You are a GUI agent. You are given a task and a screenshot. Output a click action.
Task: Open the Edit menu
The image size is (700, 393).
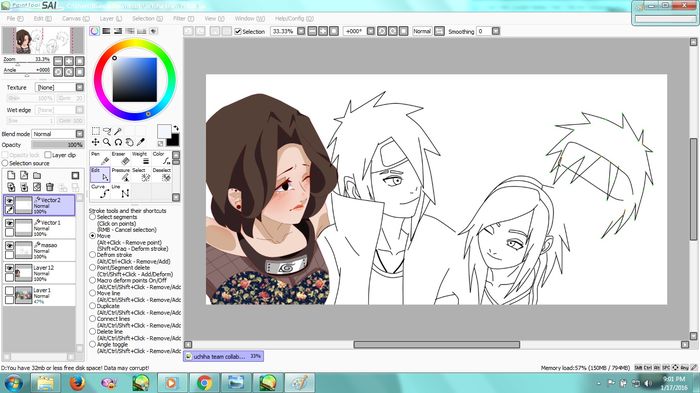[42, 18]
